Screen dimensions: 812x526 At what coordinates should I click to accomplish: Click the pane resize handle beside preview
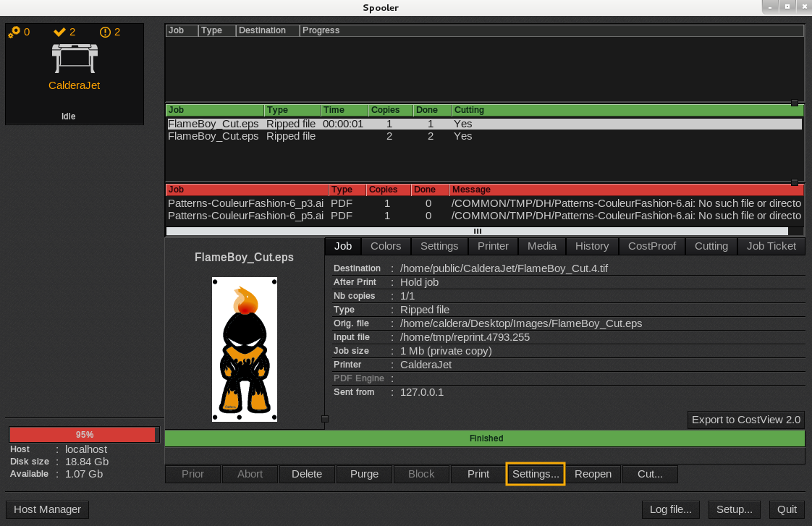(325, 419)
